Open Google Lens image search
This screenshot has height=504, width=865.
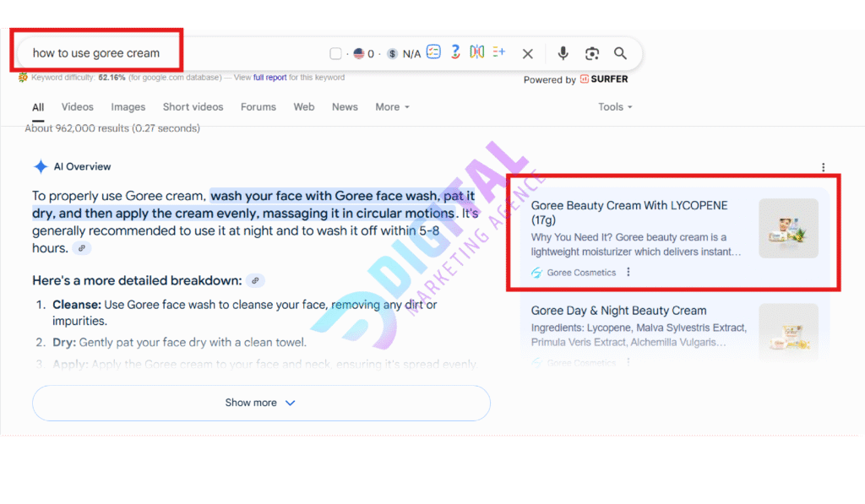(592, 53)
